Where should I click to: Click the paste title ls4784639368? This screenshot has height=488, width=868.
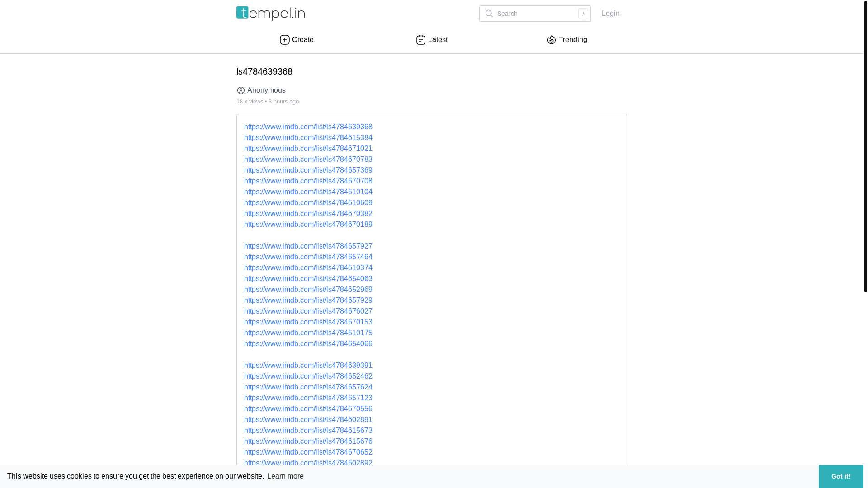(264, 71)
